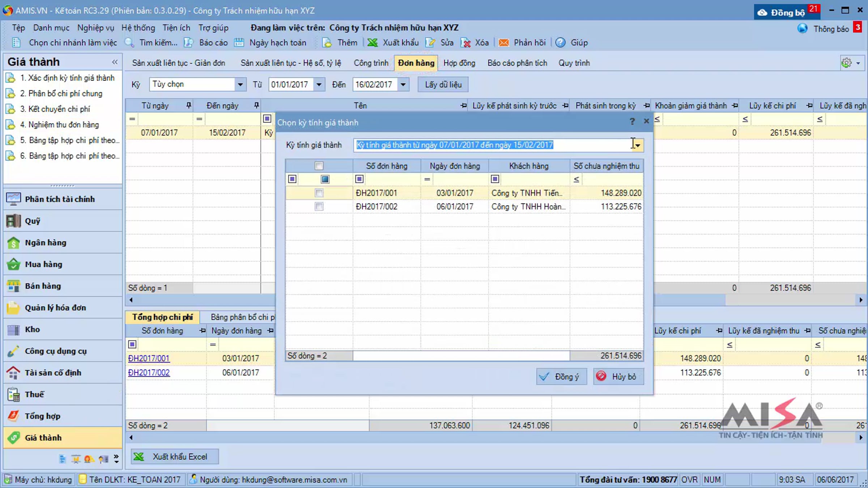
Task: Open the Nghiệp vụ menu
Action: click(x=95, y=28)
